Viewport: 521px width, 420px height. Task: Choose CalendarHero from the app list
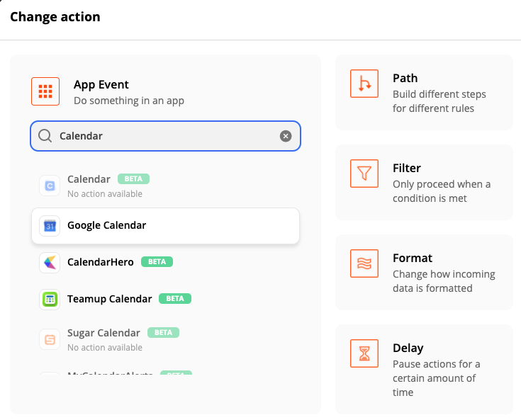101,262
